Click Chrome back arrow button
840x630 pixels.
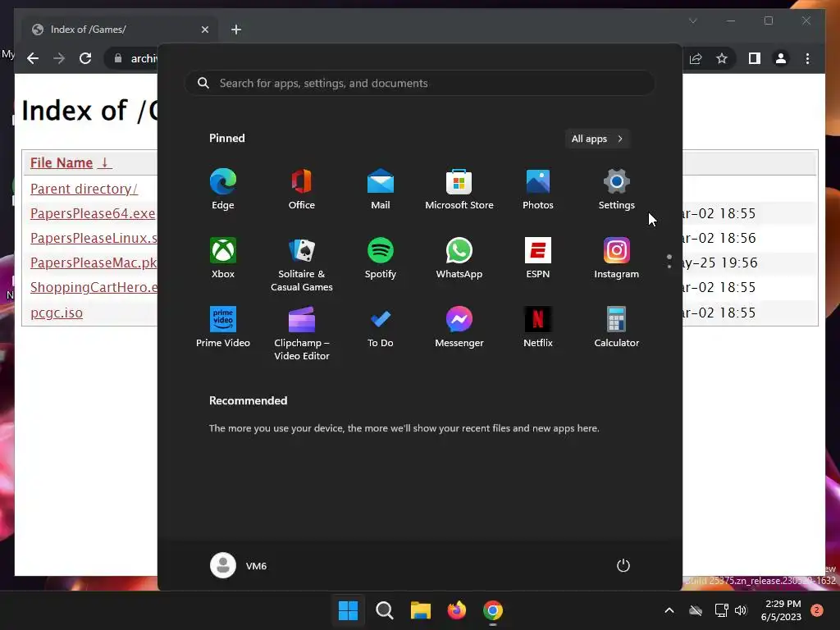33,58
